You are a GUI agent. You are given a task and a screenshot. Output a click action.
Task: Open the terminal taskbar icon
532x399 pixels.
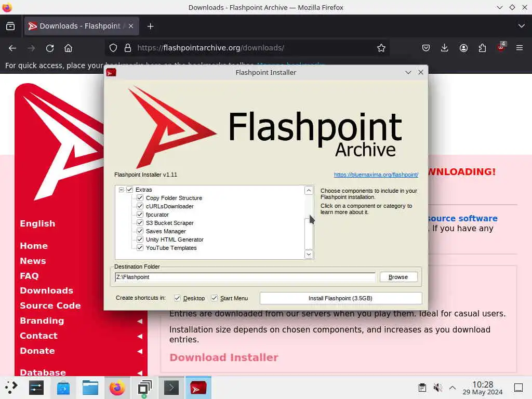point(171,388)
